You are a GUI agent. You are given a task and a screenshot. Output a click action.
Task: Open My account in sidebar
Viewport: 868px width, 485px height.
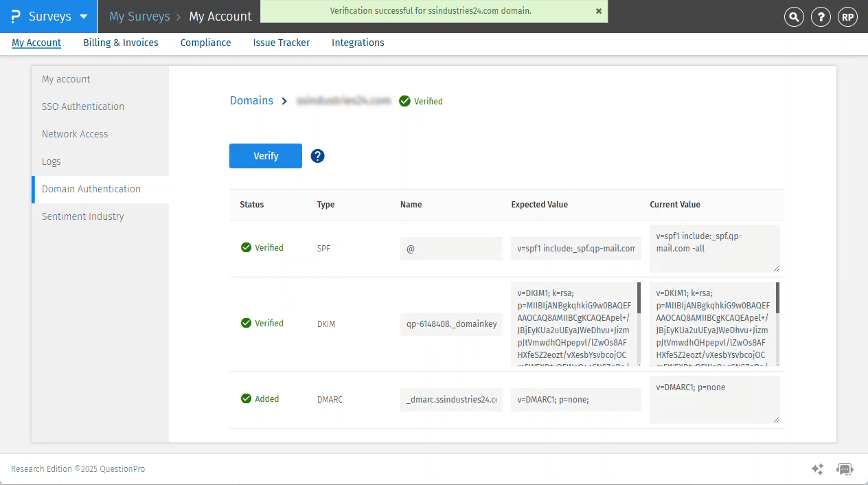click(100, 79)
